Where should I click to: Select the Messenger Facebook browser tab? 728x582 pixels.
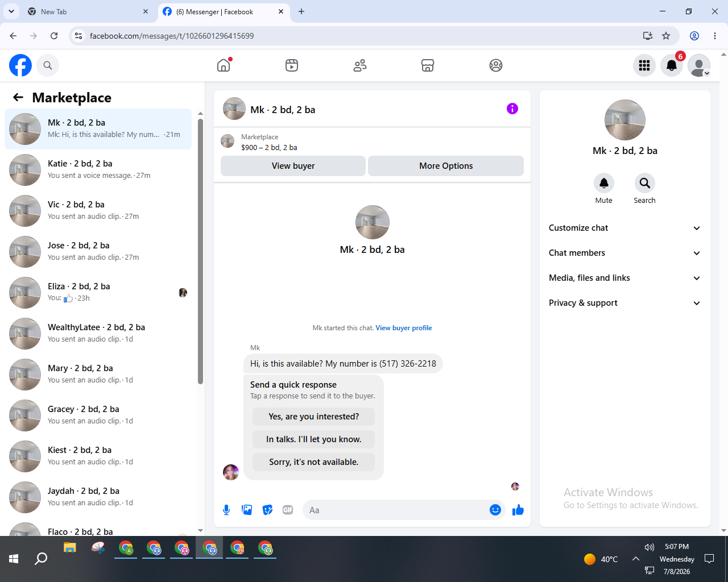coord(223,11)
